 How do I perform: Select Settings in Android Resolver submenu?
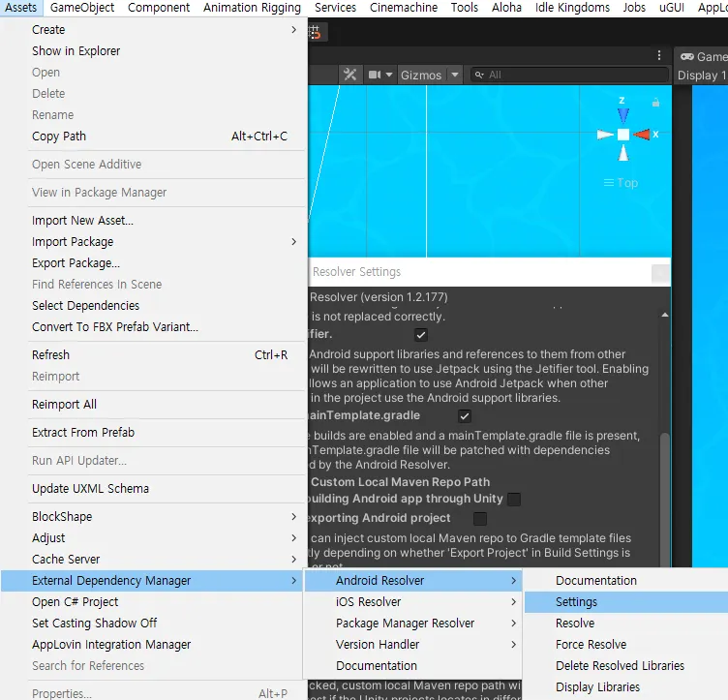pos(626,602)
